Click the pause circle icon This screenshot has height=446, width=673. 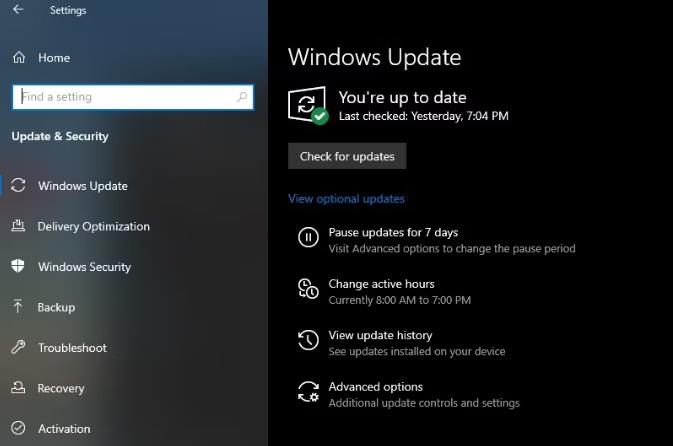coord(308,237)
